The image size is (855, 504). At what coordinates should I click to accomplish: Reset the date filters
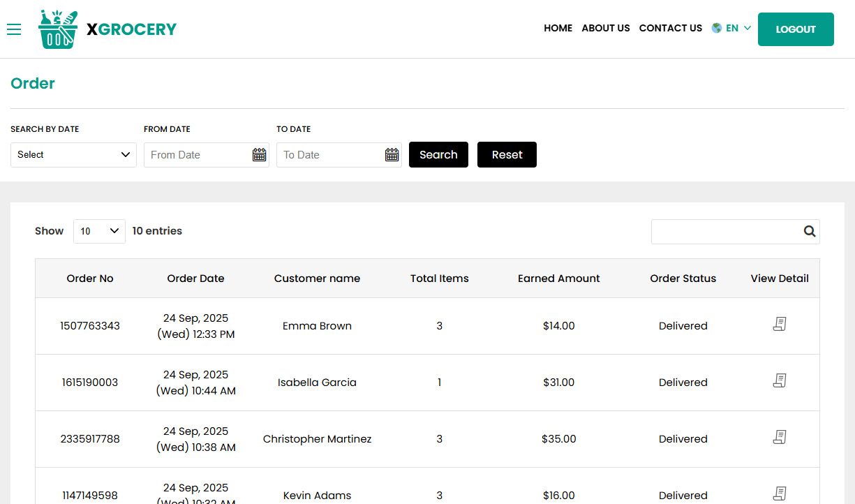click(507, 154)
